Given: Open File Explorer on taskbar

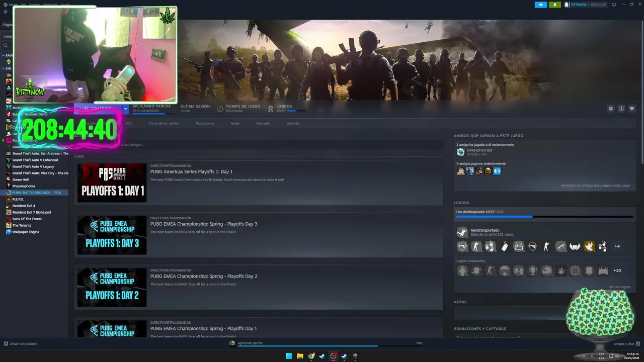Looking at the screenshot, I should pos(300,356).
